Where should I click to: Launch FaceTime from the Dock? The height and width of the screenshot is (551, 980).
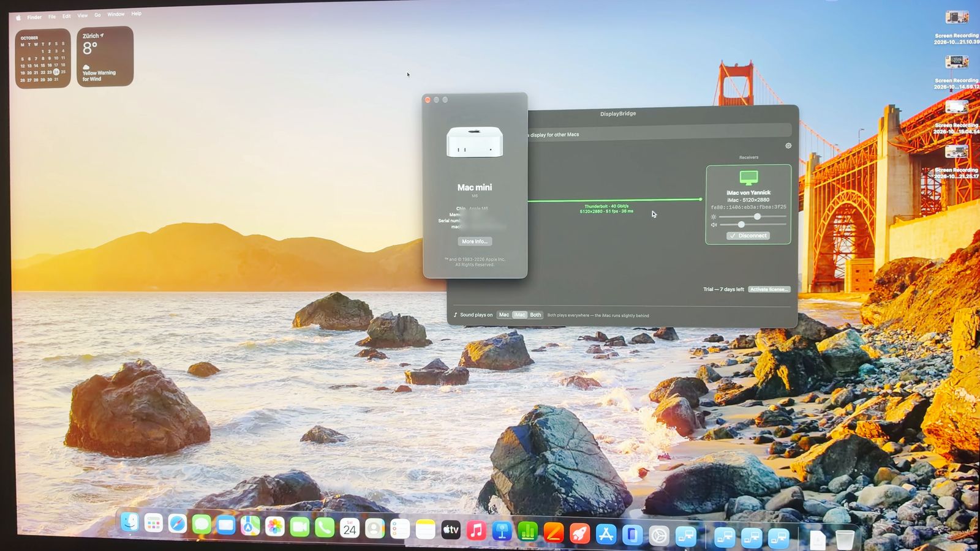click(300, 527)
